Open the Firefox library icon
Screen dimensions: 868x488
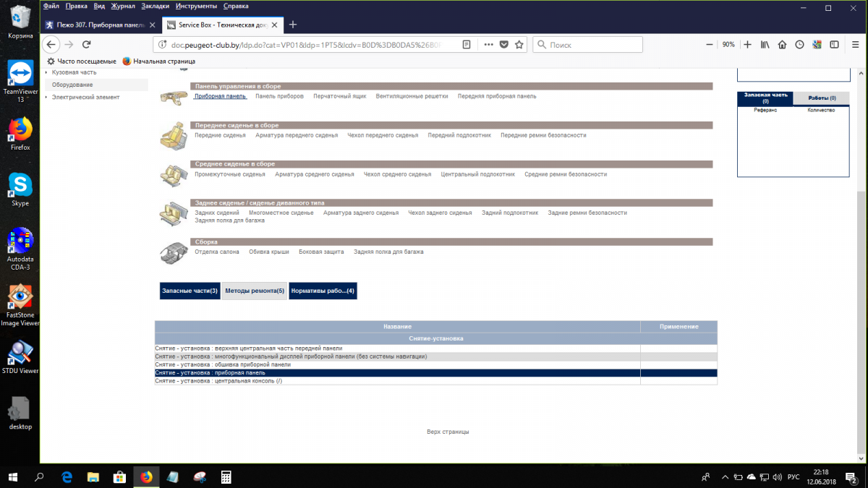tap(765, 44)
